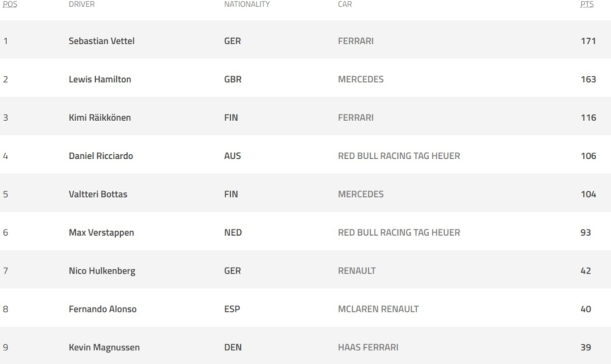Image resolution: width=611 pixels, height=364 pixels.
Task: Click Mercedes in Lewis Hamilton's row
Action: click(360, 79)
